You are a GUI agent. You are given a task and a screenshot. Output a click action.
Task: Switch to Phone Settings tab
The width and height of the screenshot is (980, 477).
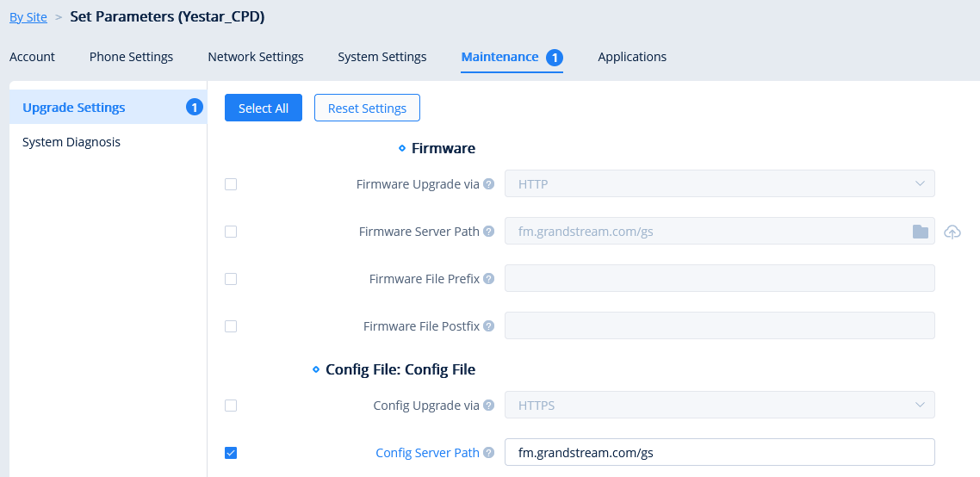131,57
